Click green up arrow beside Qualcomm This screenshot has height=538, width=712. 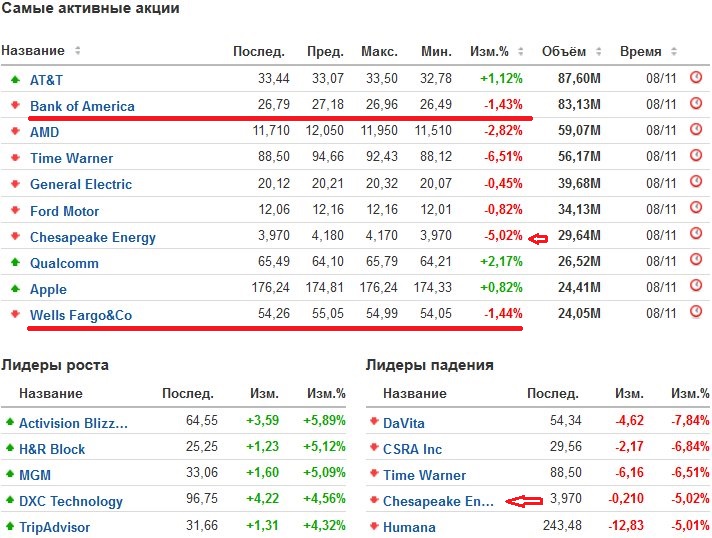tap(15, 263)
